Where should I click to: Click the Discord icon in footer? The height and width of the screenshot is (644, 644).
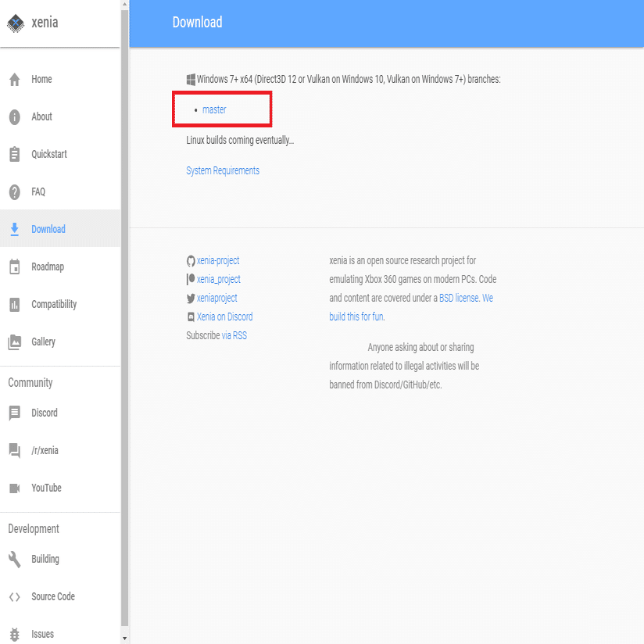[191, 317]
